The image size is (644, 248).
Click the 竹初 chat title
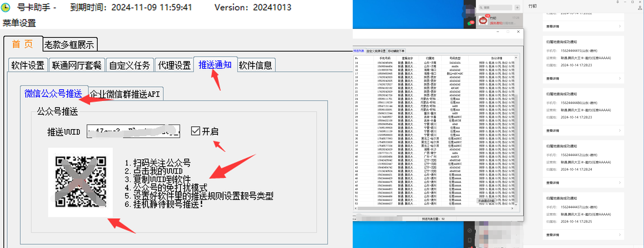pos(532,6)
